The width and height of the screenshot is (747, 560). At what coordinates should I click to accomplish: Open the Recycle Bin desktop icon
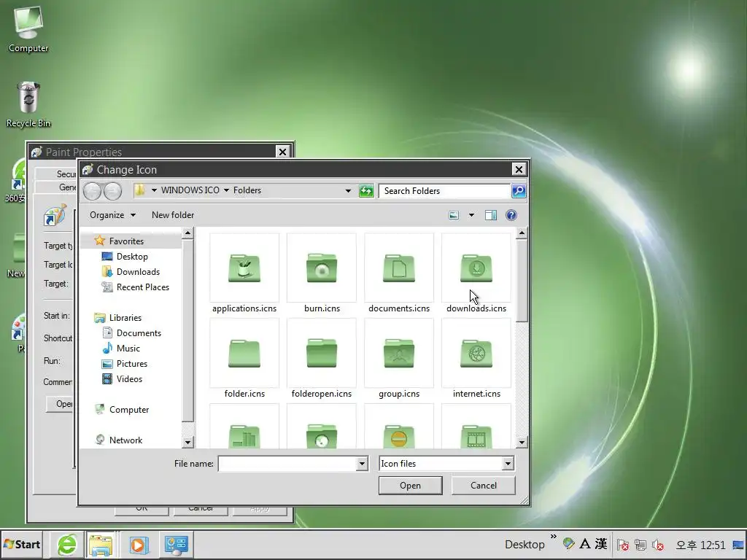point(28,104)
